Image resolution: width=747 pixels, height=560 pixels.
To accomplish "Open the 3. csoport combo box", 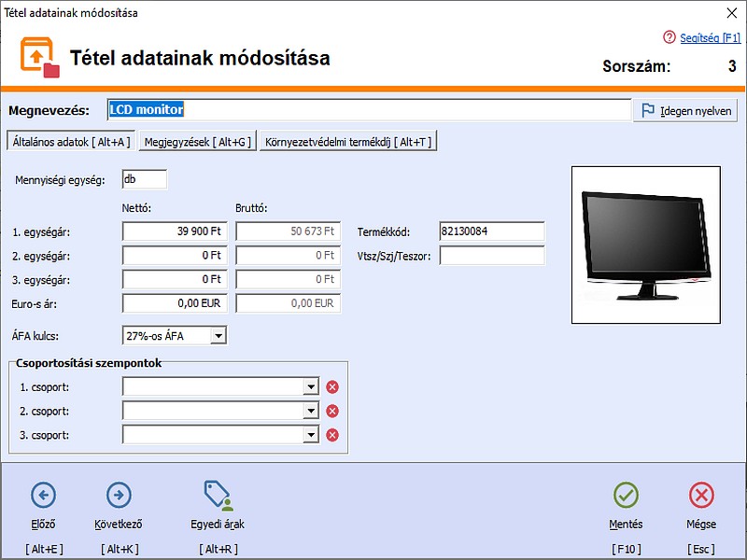I will tap(310, 435).
